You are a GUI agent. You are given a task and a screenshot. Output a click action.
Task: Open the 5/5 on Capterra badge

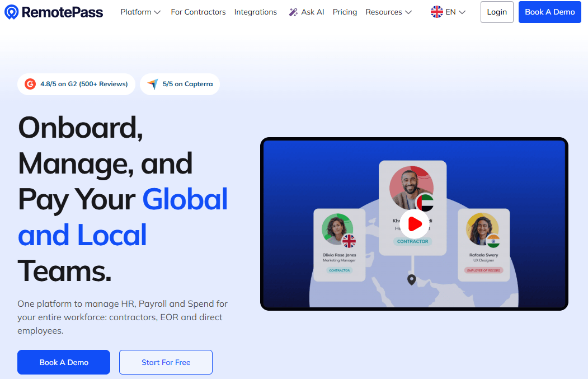[180, 84]
